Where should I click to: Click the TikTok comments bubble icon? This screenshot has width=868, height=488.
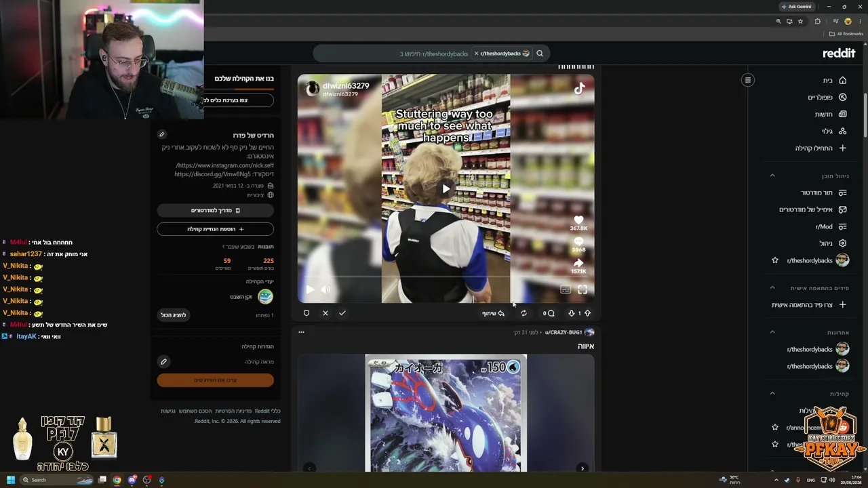point(578,241)
